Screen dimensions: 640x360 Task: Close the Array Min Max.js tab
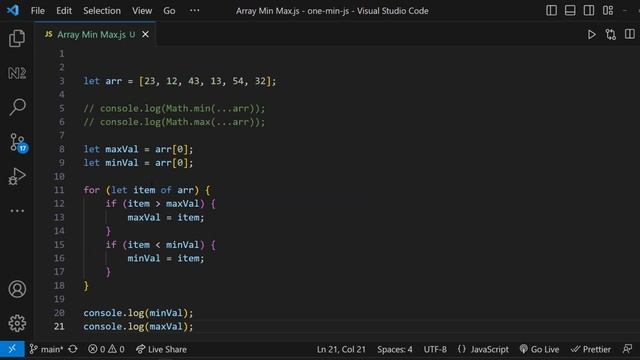[x=145, y=35]
